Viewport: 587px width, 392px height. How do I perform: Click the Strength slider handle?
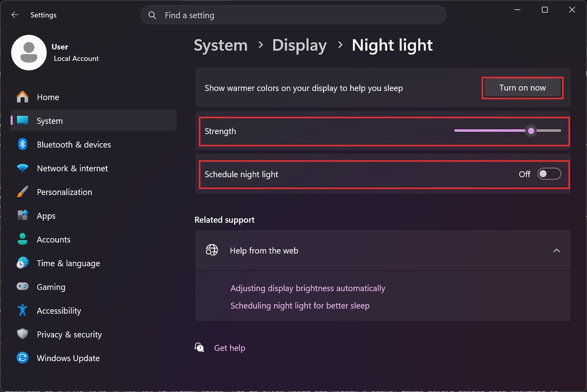pyautogui.click(x=531, y=131)
